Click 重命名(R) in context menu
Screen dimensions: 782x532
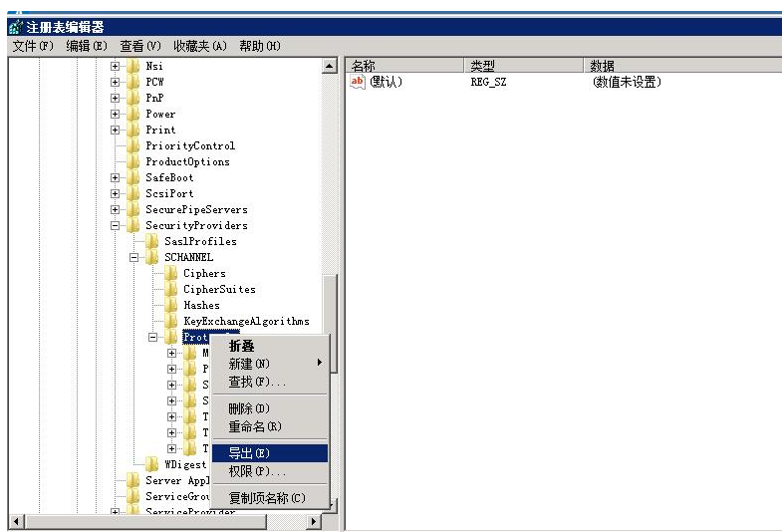click(255, 426)
